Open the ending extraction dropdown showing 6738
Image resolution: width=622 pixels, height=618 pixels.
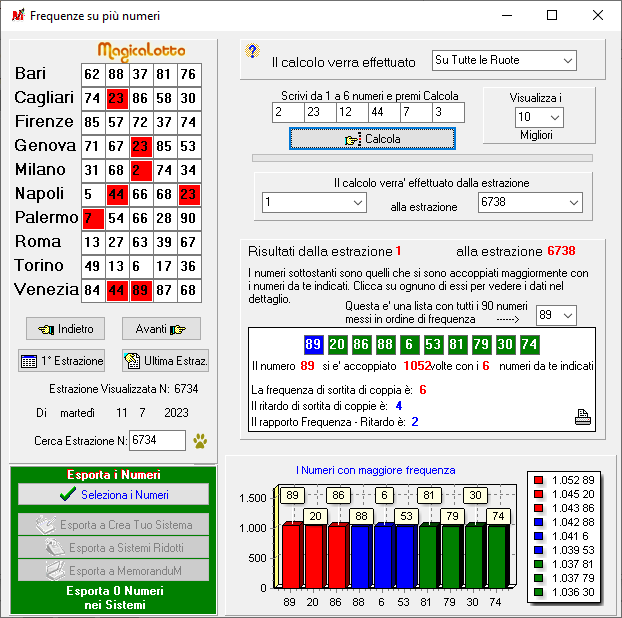pos(530,202)
